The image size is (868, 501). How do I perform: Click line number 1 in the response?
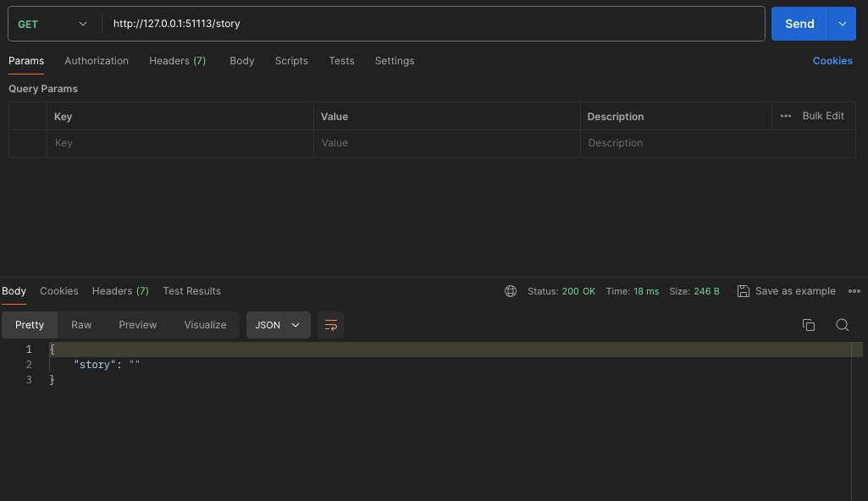(29, 350)
